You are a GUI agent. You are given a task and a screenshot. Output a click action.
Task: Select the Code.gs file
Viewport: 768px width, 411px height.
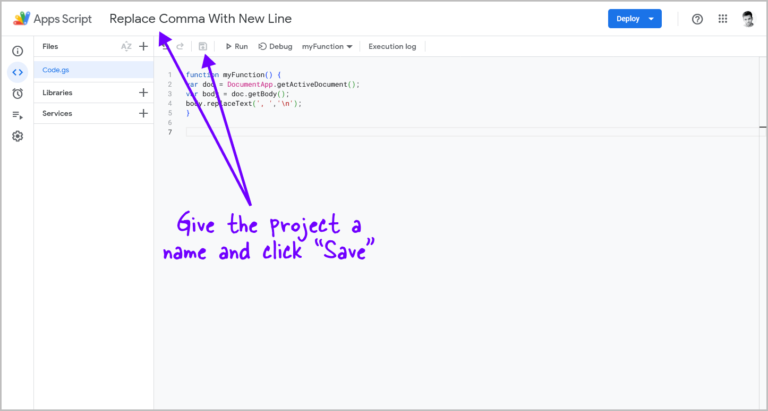click(x=94, y=70)
